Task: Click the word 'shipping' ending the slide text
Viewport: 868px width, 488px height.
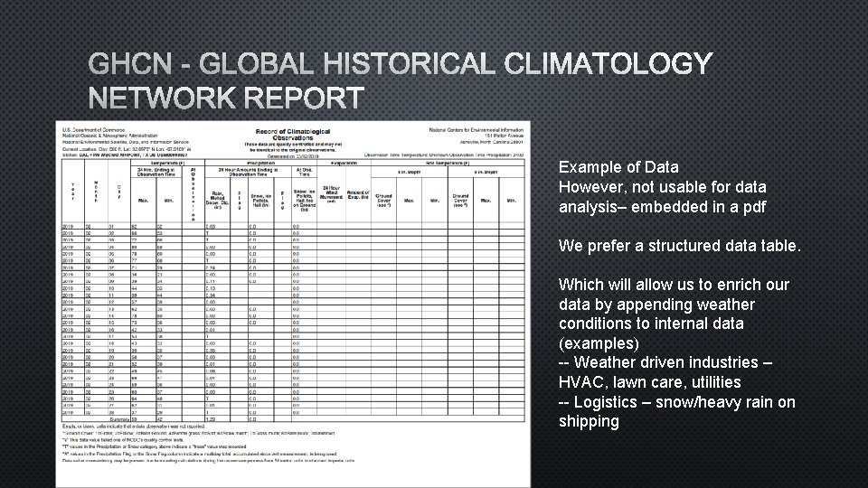Action: tap(589, 421)
